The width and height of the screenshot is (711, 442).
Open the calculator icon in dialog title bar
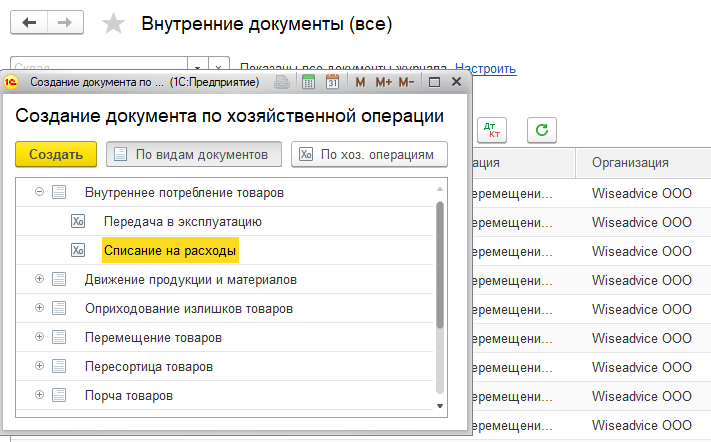tap(308, 82)
